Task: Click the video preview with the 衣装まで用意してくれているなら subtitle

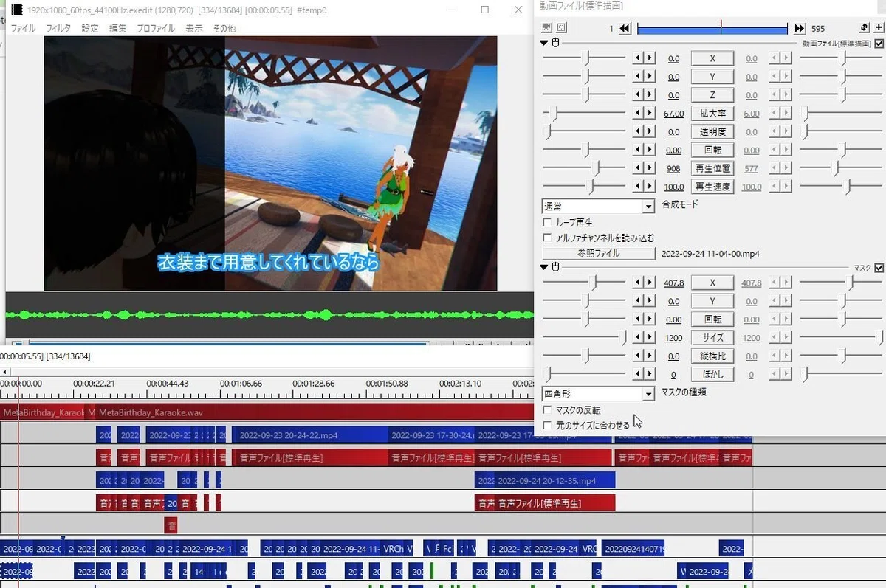Action: point(270,164)
